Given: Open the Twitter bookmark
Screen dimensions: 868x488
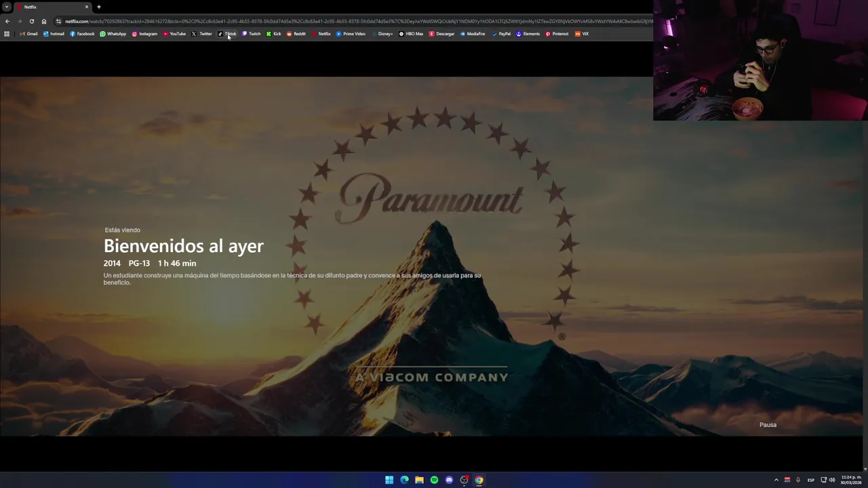Looking at the screenshot, I should [x=202, y=34].
